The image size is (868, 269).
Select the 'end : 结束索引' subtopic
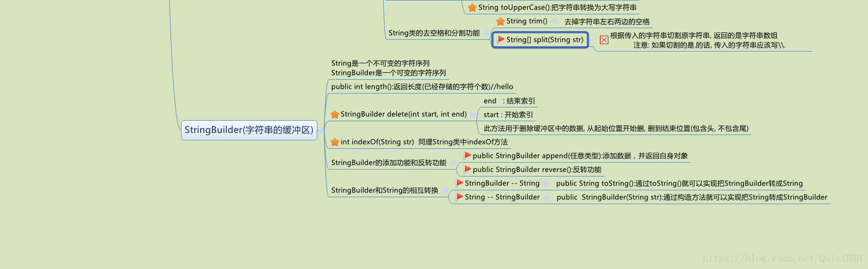click(509, 101)
